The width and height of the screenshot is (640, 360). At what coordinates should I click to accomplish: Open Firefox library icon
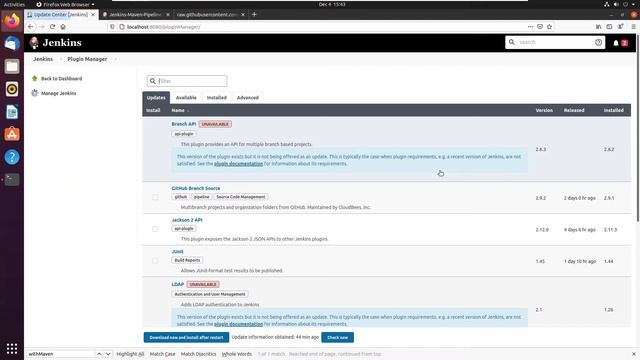598,27
